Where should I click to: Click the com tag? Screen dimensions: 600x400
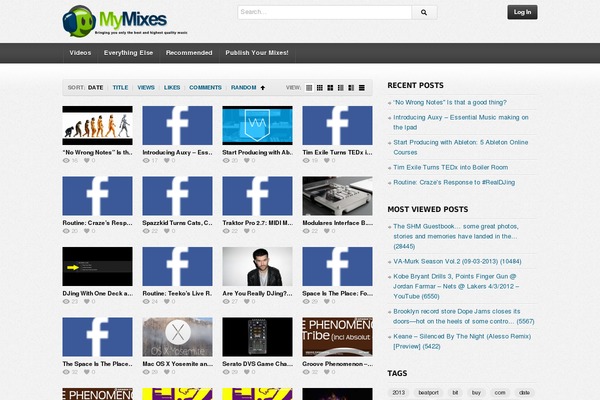point(500,393)
